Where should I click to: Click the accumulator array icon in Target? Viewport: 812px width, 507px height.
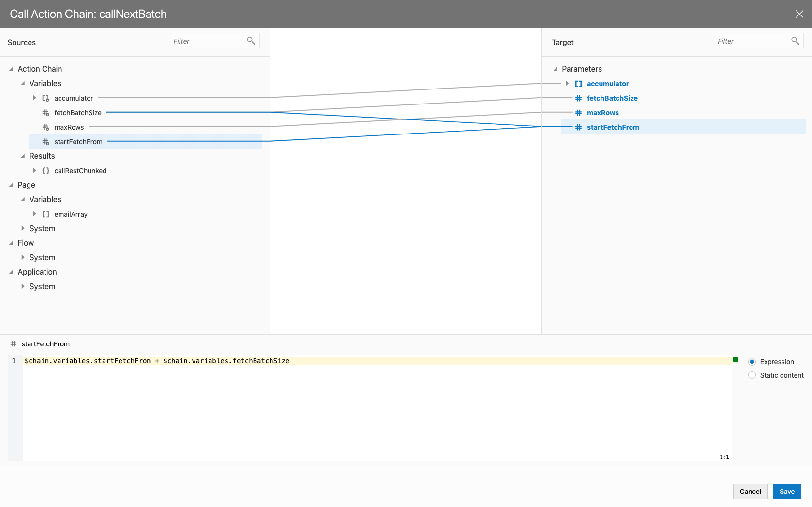pyautogui.click(x=578, y=84)
